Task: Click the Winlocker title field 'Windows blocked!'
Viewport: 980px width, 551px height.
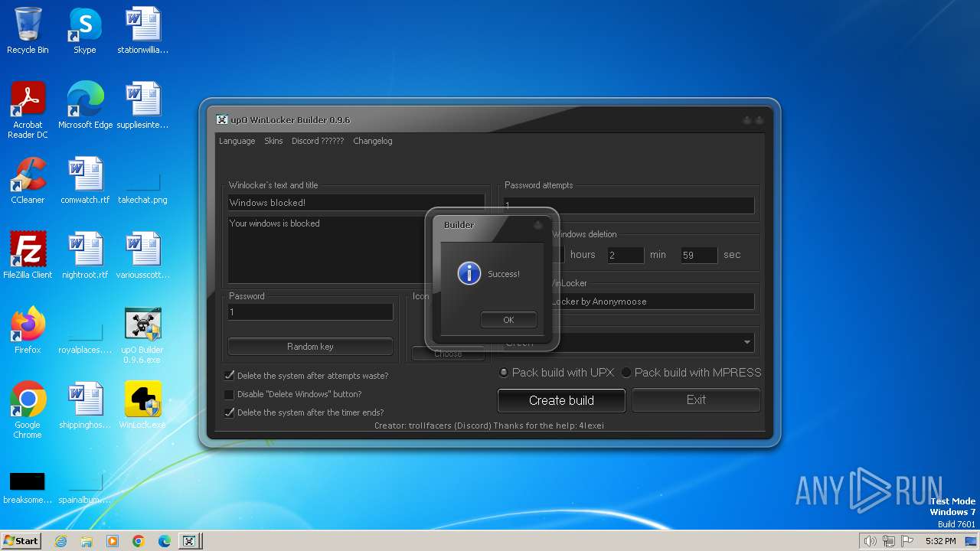Action: pos(356,203)
